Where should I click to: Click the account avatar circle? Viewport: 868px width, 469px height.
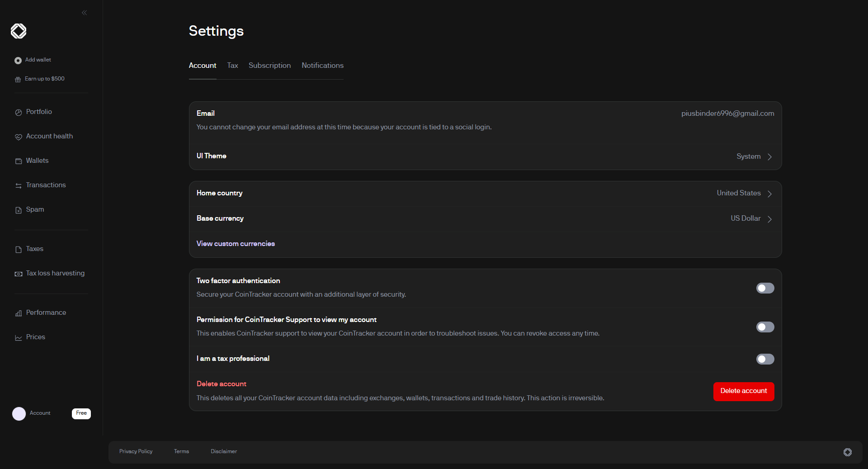[x=19, y=414]
